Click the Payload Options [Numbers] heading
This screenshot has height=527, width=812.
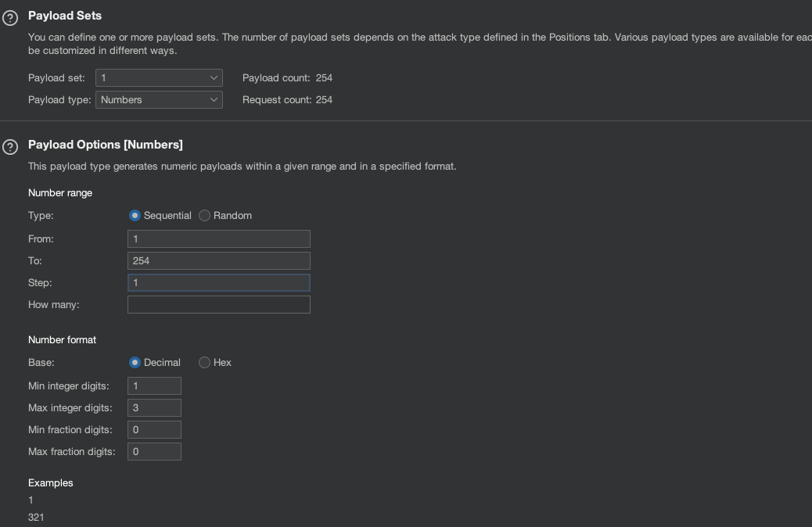[106, 145]
